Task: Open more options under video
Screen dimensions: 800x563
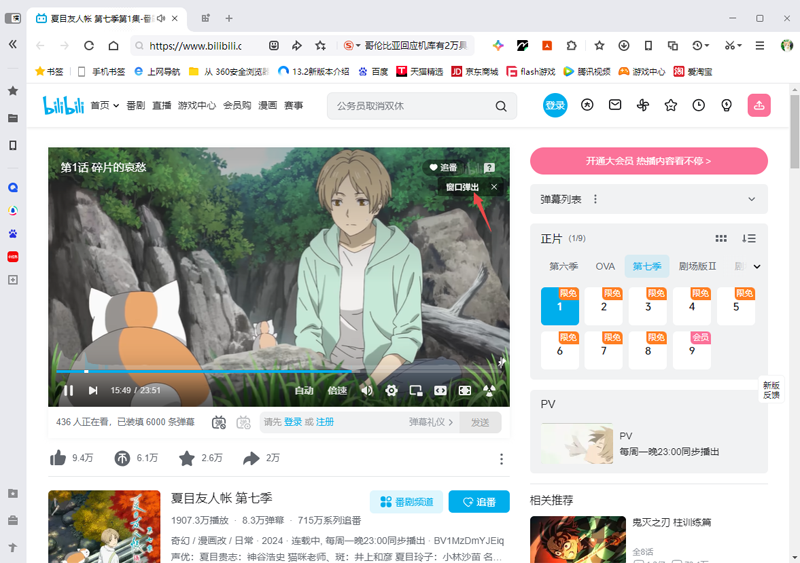Action: point(502,459)
